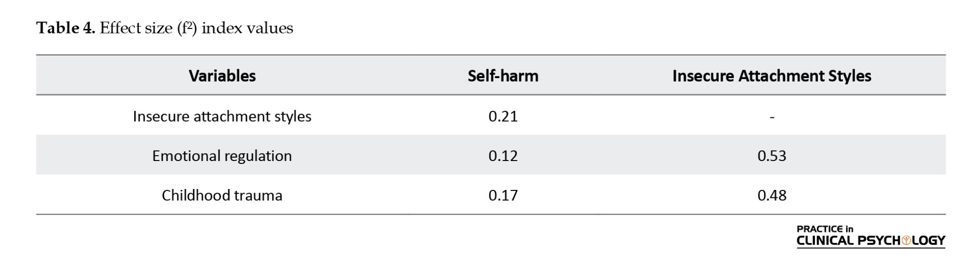Select the Self-harm column header
The width and height of the screenshot is (980, 269).
click(503, 76)
